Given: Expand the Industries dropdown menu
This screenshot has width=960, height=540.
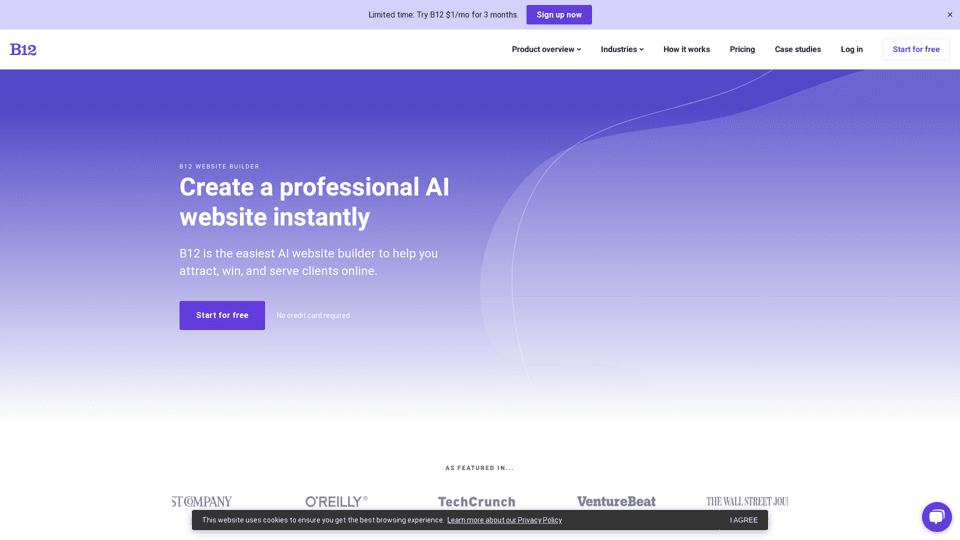Looking at the screenshot, I should coord(622,50).
